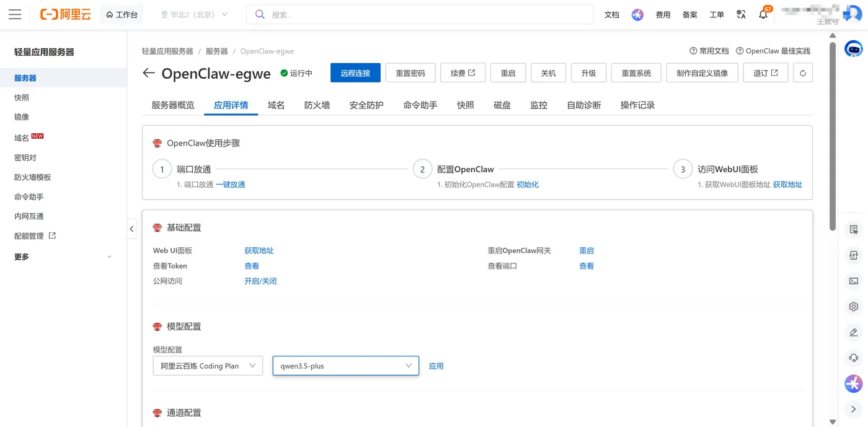The width and height of the screenshot is (868, 427).
Task: Click 查看 link beside 查看端口
Action: pyautogui.click(x=587, y=266)
